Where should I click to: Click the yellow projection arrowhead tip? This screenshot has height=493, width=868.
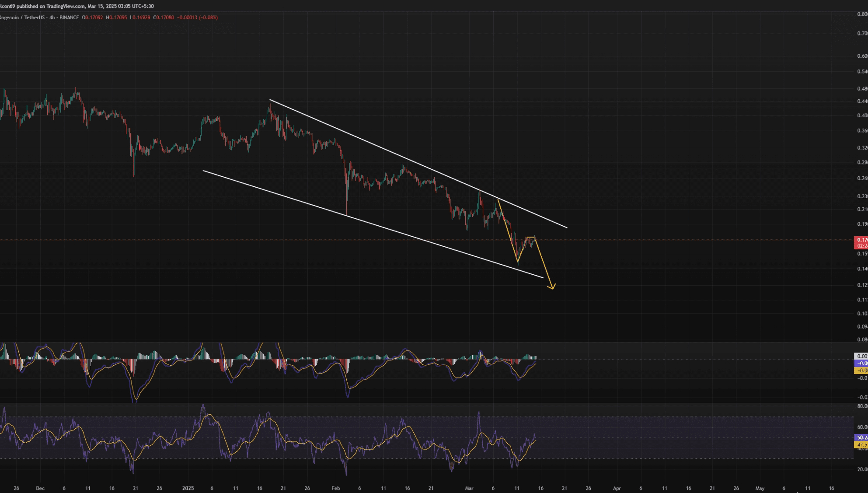[x=552, y=288]
